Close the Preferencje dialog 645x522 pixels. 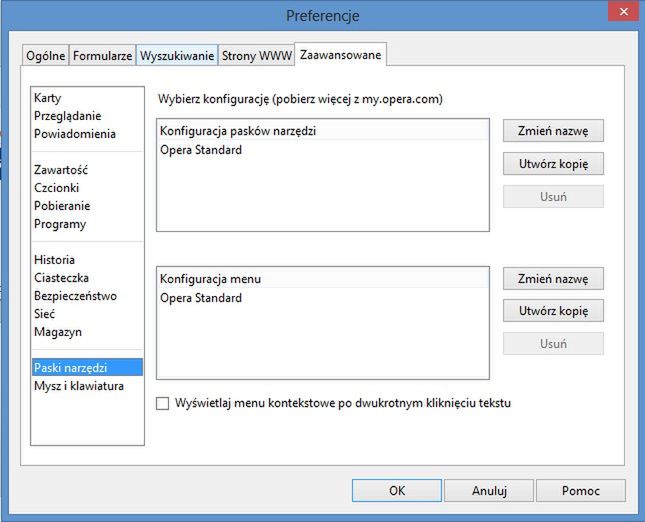pos(624,12)
